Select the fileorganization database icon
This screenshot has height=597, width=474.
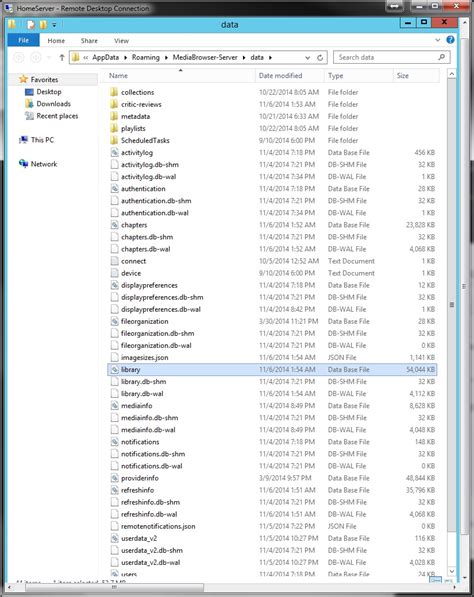coord(114,321)
